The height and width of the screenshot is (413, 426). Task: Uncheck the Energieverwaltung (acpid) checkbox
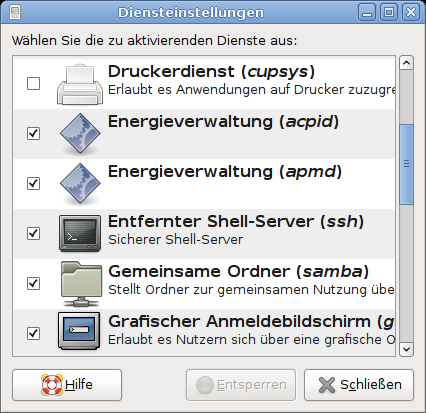pyautogui.click(x=33, y=133)
